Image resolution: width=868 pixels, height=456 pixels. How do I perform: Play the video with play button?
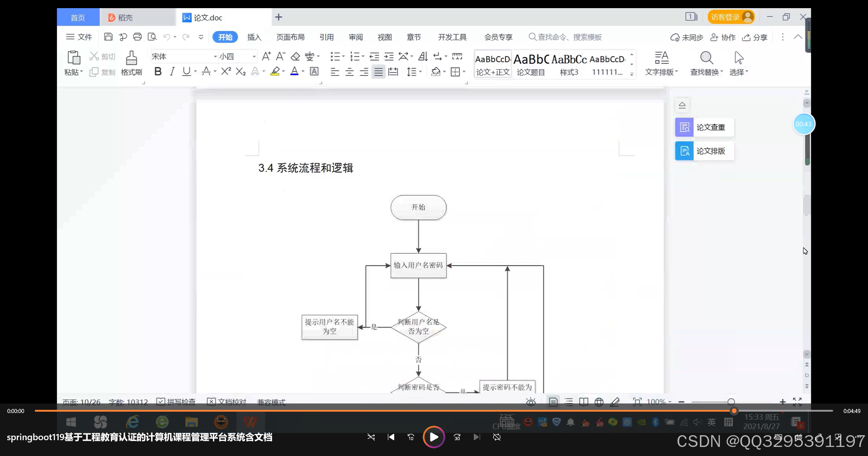[434, 437]
